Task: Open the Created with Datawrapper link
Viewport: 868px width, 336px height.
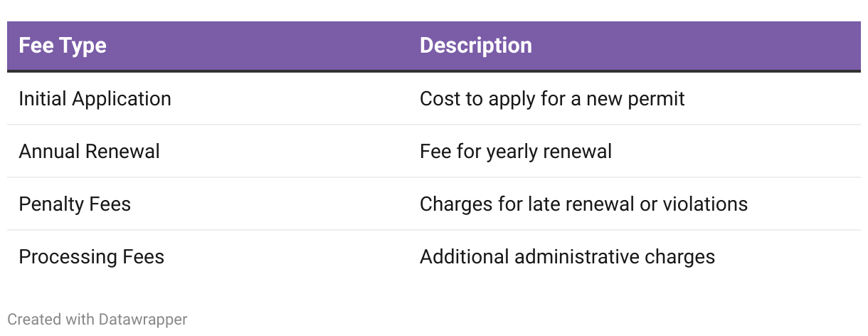Action: pos(97,320)
